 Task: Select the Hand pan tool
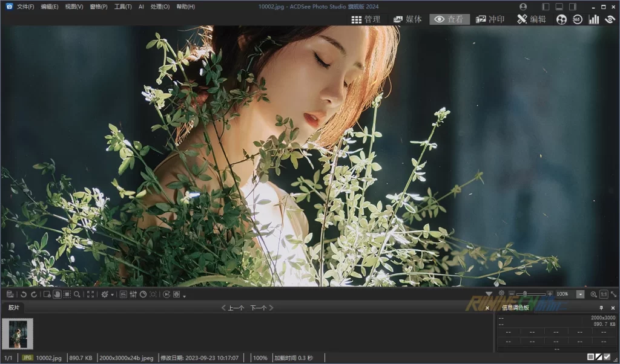pos(57,294)
